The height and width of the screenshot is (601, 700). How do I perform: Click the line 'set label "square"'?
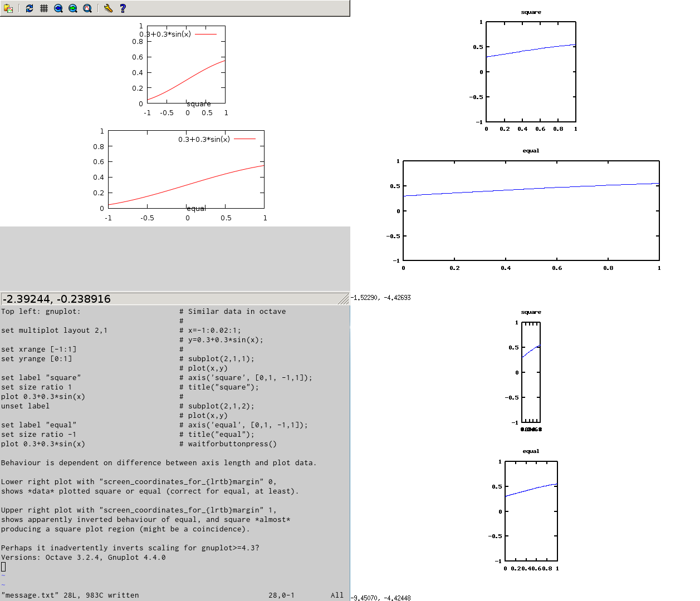coord(41,378)
